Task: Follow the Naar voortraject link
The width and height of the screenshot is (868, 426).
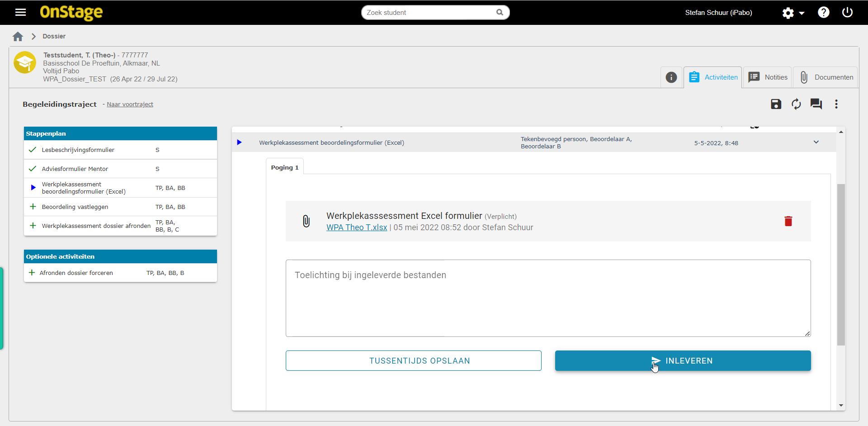Action: click(x=130, y=104)
